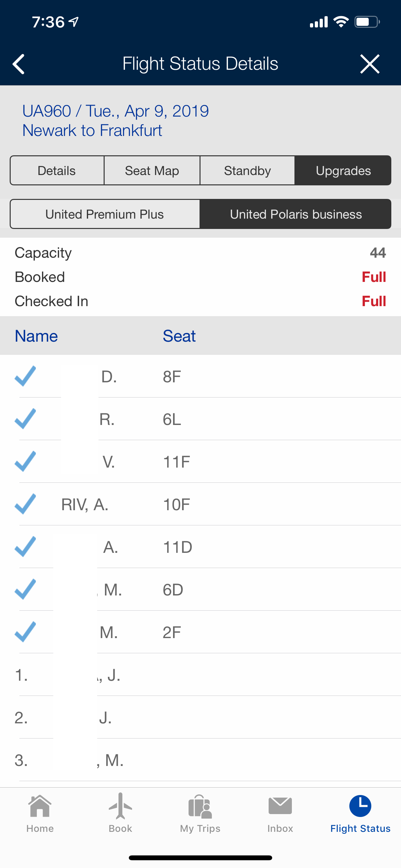Tap the blue checkmark beside seat 8F
Image resolution: width=401 pixels, height=868 pixels.
(25, 376)
